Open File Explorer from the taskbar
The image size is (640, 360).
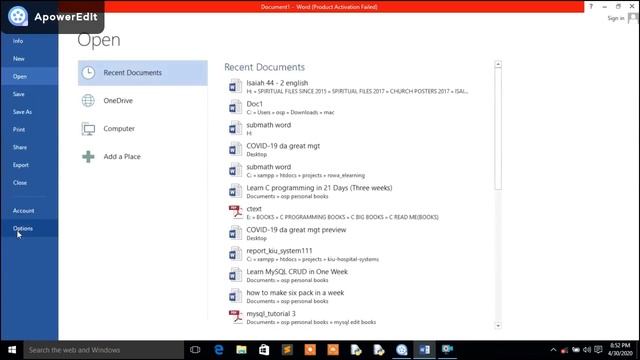pos(241,350)
